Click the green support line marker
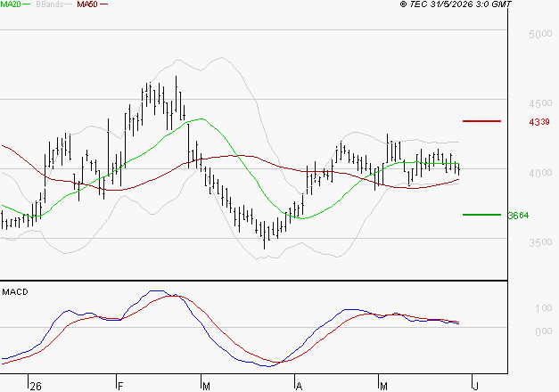The width and height of the screenshot is (559, 392). click(x=481, y=215)
